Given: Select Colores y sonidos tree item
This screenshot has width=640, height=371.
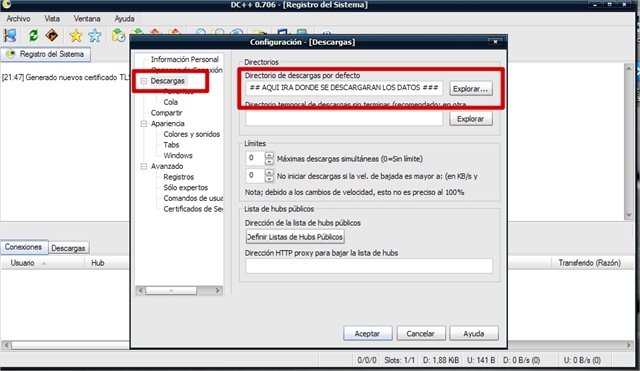Looking at the screenshot, I should [x=191, y=134].
